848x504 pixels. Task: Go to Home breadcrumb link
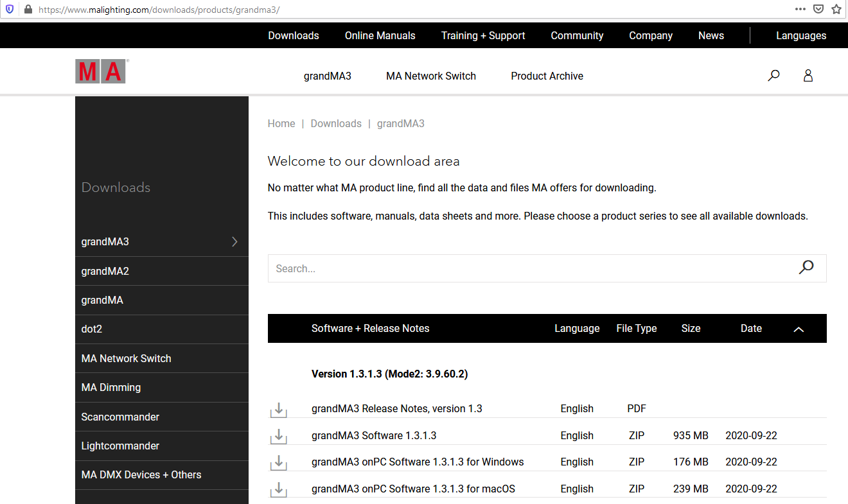pyautogui.click(x=281, y=123)
